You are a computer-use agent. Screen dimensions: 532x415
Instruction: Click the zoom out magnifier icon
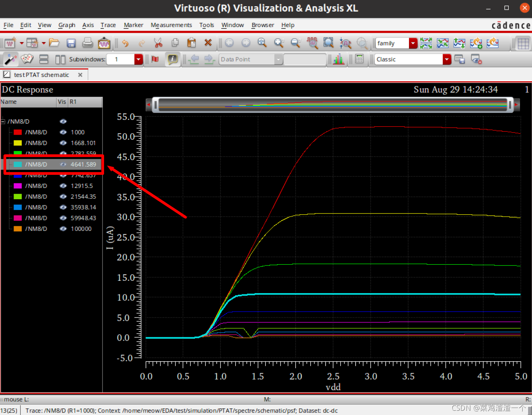coord(296,43)
